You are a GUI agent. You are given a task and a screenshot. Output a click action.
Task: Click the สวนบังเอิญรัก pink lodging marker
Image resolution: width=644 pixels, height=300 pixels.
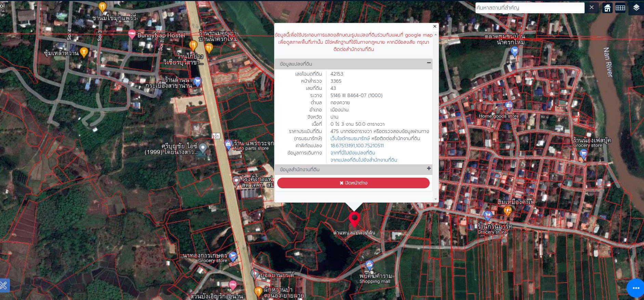[233, 285]
